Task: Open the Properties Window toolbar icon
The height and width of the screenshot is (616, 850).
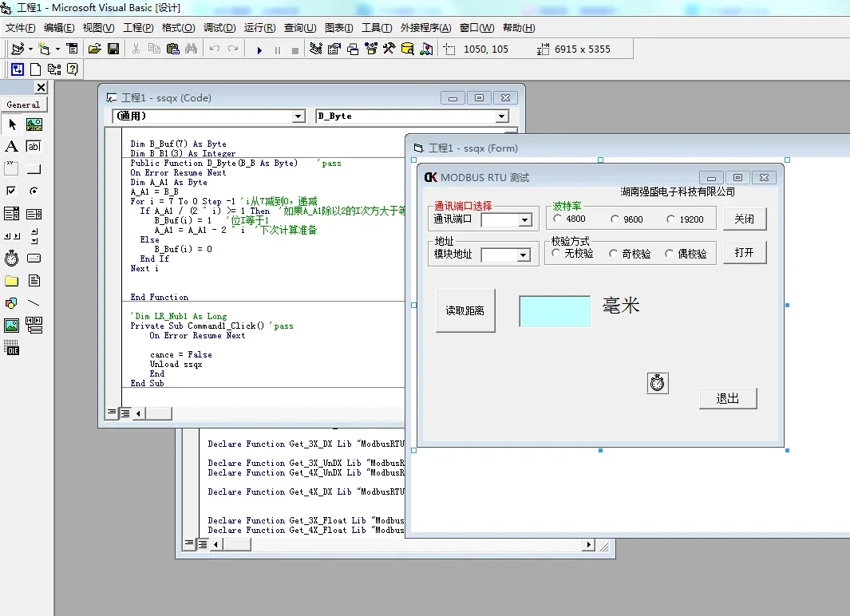Action: 334,49
